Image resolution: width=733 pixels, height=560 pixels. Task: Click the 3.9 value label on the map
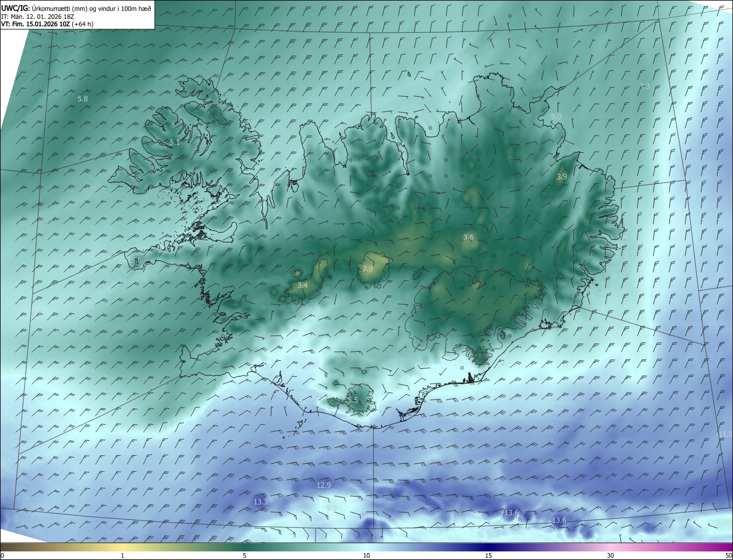pos(562,177)
